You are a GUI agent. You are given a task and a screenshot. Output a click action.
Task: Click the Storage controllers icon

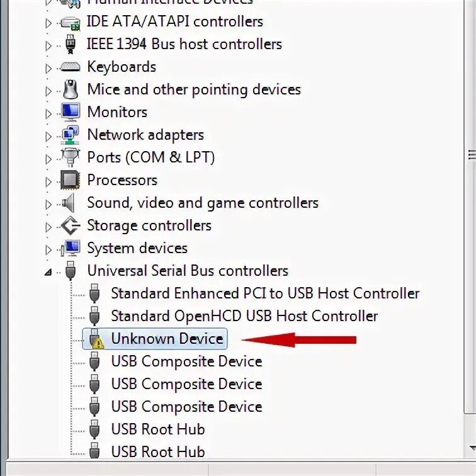[70, 225]
